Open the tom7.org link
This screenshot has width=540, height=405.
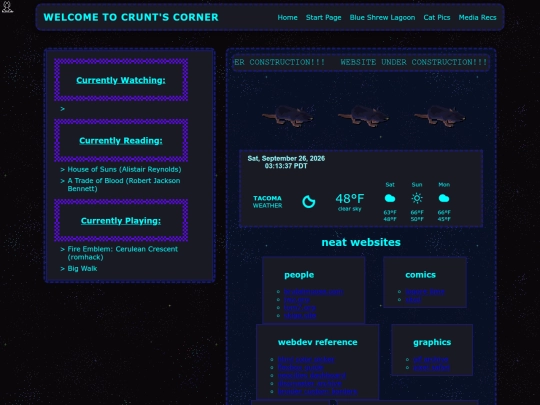300,308
